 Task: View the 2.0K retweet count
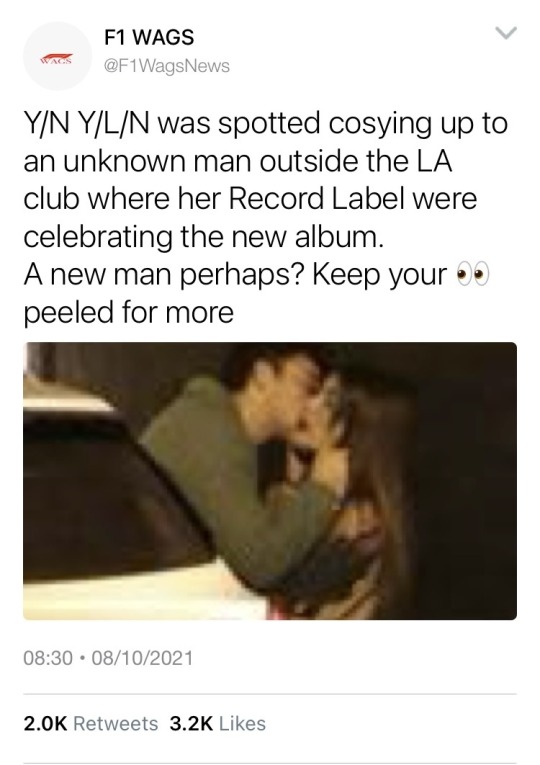click(45, 724)
